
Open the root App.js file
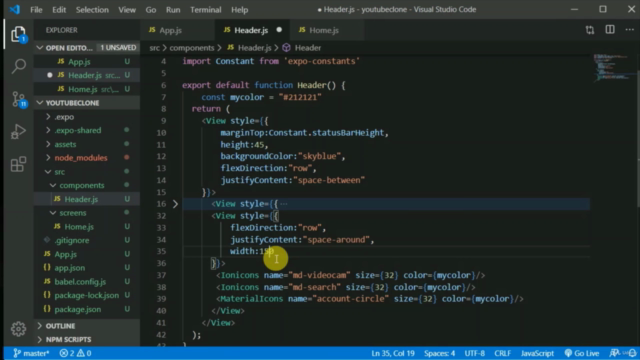point(87,254)
